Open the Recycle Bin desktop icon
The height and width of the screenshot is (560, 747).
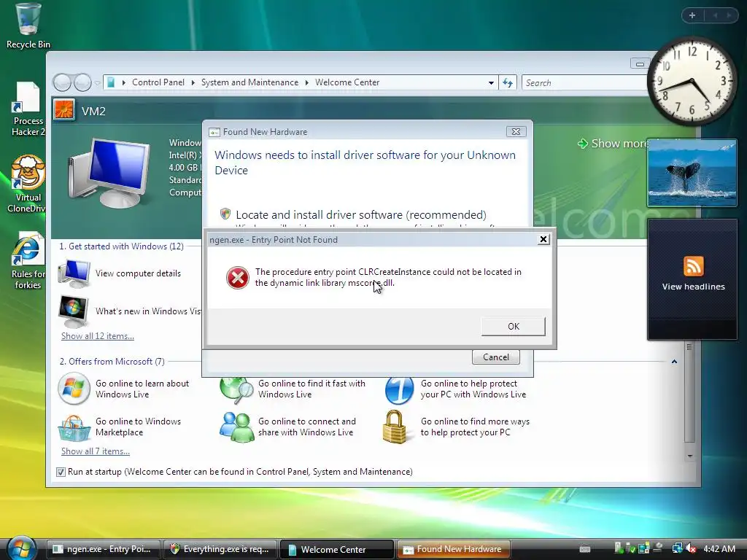point(28,26)
